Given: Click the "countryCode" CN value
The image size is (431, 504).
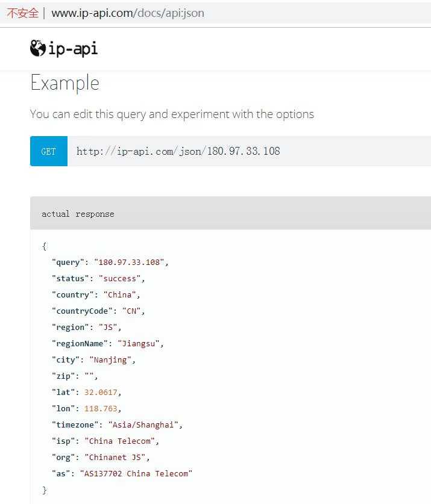Looking at the screenshot, I should (x=131, y=311).
